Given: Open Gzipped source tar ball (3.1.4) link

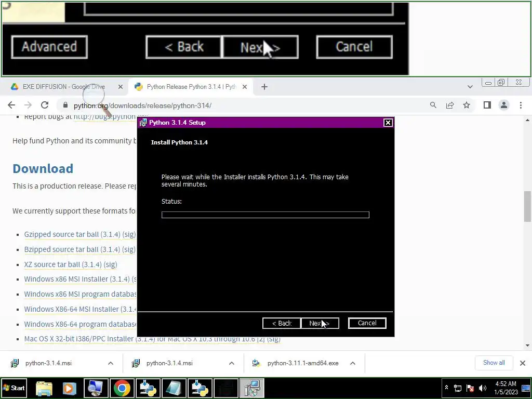Looking at the screenshot, I should pyautogui.click(x=72, y=234).
